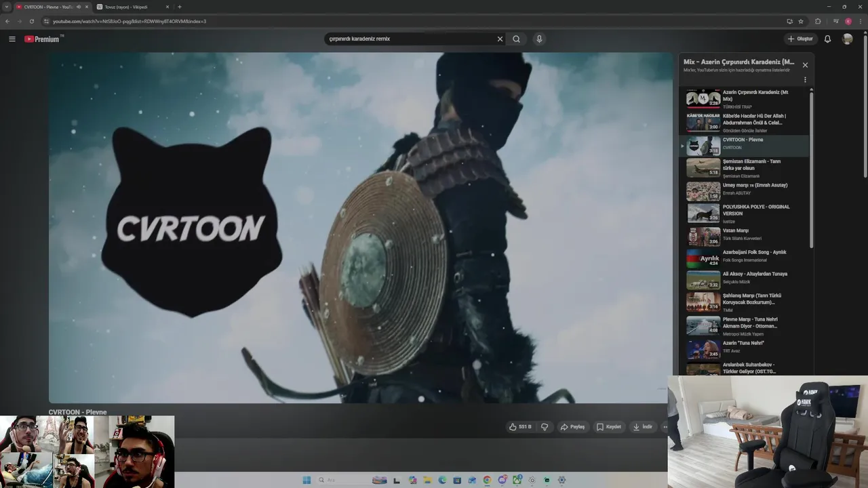Image resolution: width=868 pixels, height=488 pixels.
Task: Play Plevne Marşı - Tuna Nehri Akmam Diyor
Action: pyautogui.click(x=744, y=326)
